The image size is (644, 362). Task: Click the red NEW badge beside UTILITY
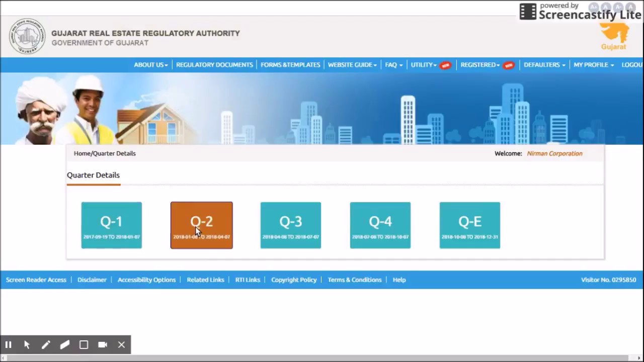tap(445, 65)
